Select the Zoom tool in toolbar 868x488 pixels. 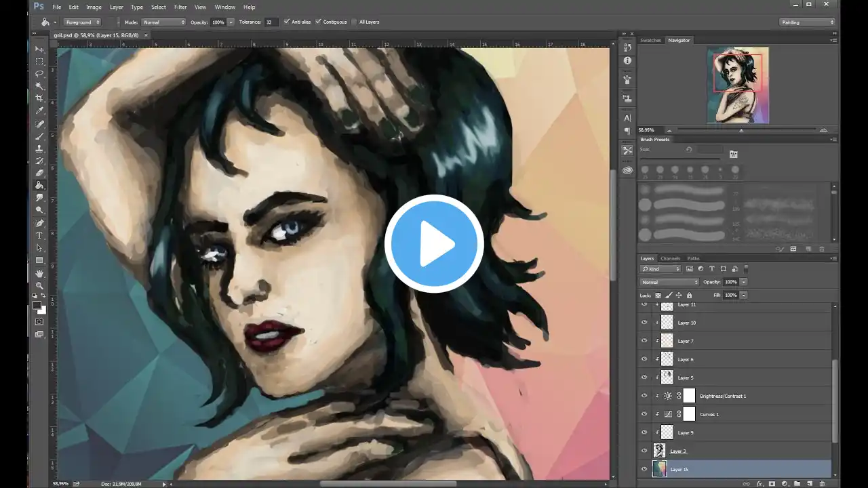tap(39, 285)
